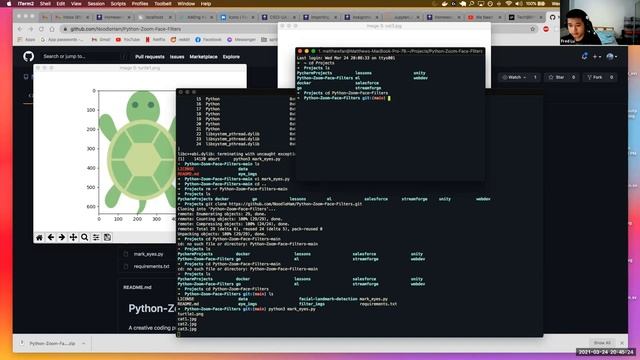Image resolution: width=640 pixels, height=360 pixels.
Task: Expand the downloaded zip file chevron menu
Action: click(83, 344)
